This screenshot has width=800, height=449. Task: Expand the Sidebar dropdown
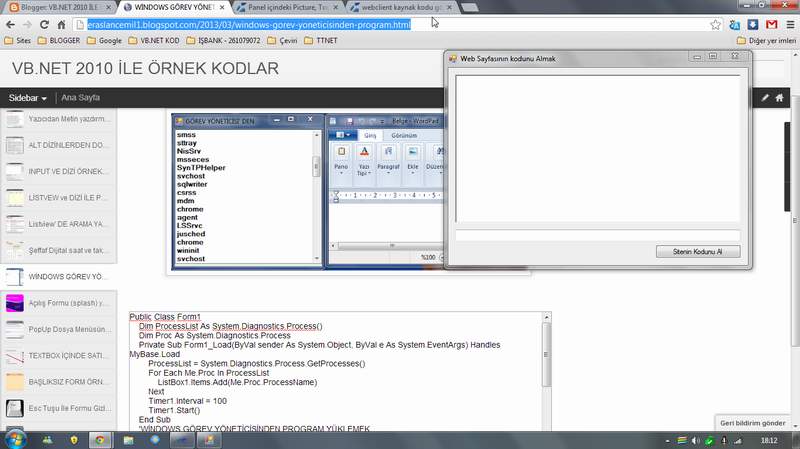click(x=28, y=98)
